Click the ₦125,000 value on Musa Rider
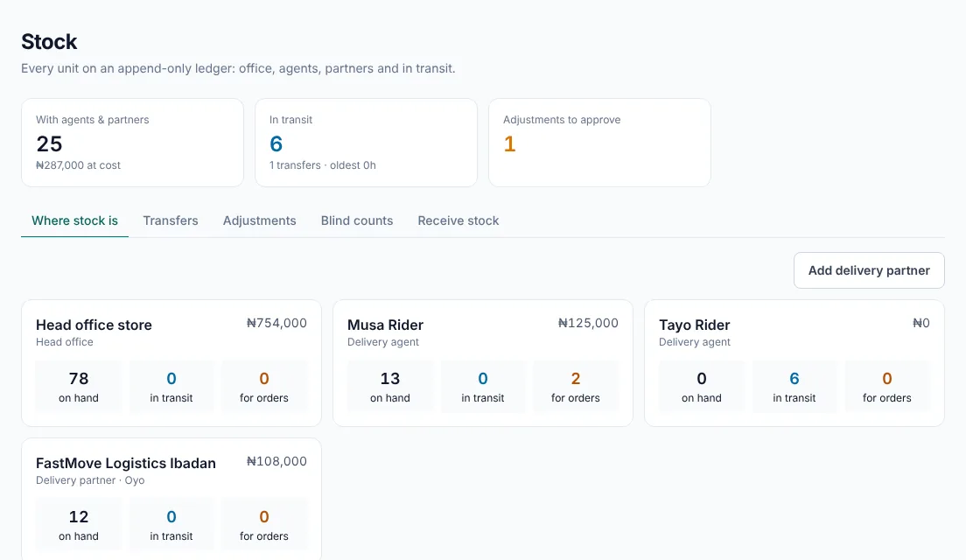Screen dimensions: 966x560 tap(588, 323)
